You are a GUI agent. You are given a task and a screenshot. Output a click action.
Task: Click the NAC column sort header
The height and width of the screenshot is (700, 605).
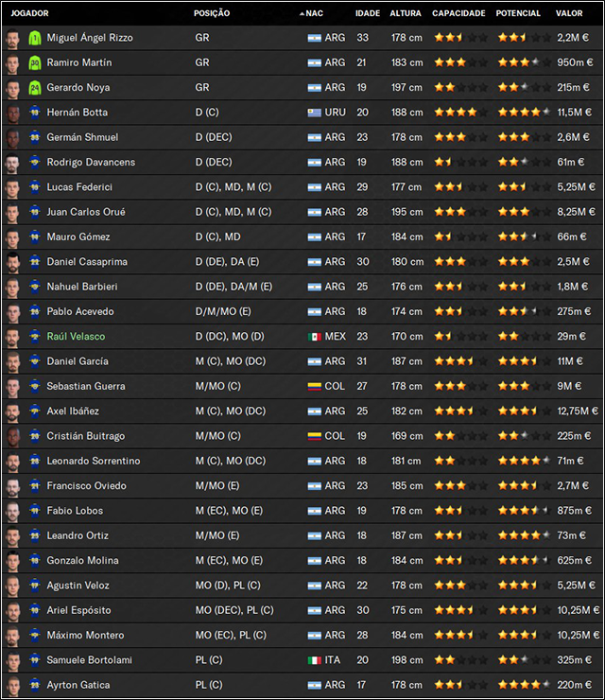pos(314,13)
